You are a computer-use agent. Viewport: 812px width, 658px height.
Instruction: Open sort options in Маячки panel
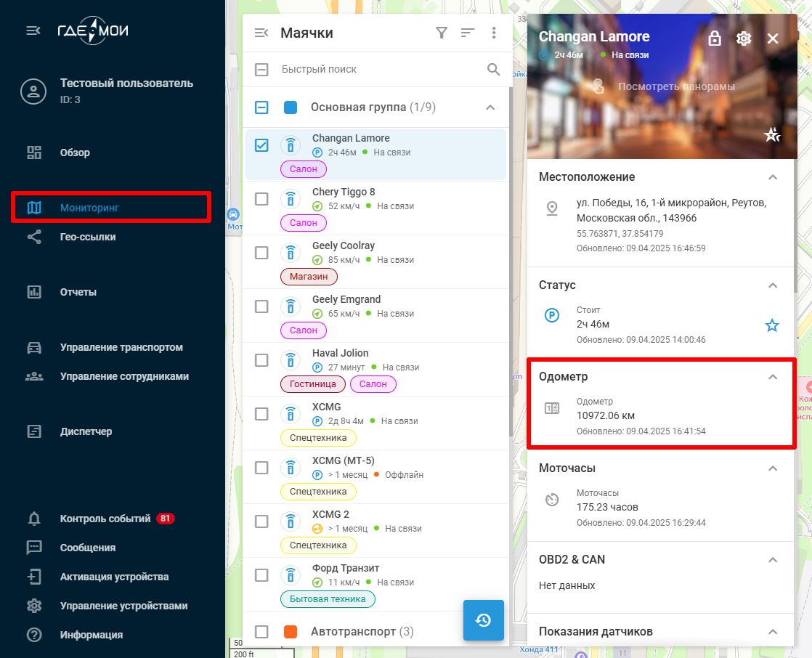(x=468, y=33)
